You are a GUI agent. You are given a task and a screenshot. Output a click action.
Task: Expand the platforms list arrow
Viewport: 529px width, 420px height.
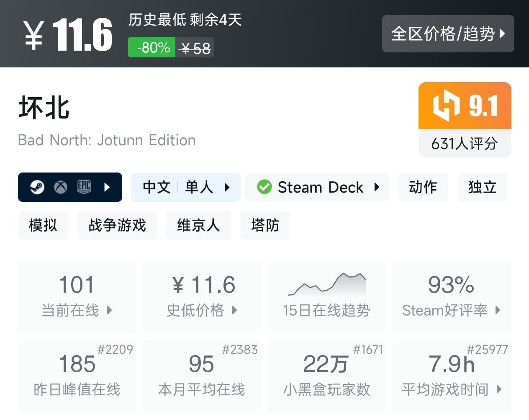click(107, 187)
